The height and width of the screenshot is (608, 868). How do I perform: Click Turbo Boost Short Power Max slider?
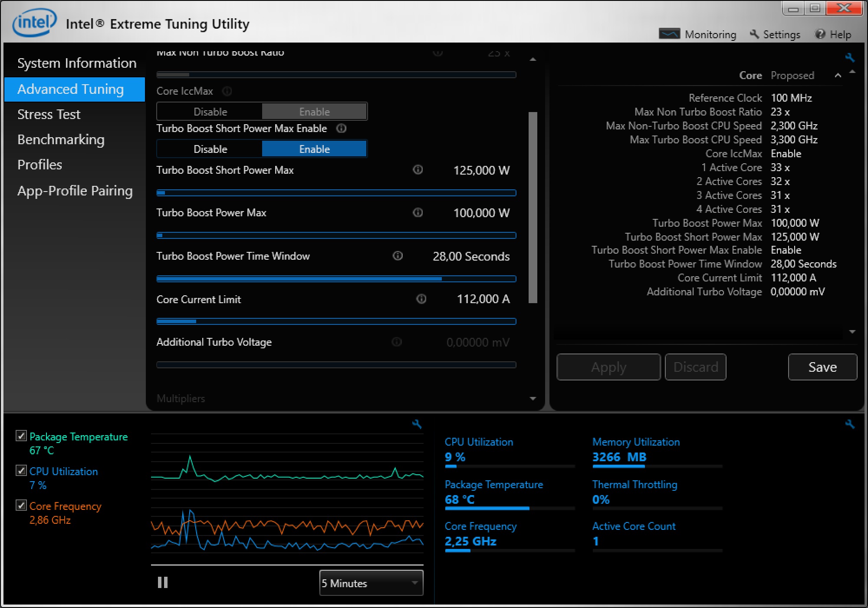click(x=336, y=193)
